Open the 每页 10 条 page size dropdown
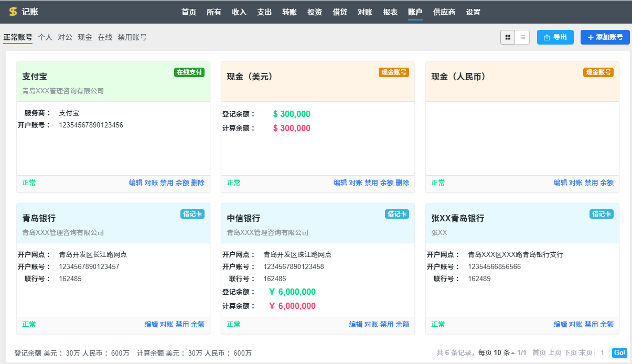The height and width of the screenshot is (364, 632). click(497, 353)
